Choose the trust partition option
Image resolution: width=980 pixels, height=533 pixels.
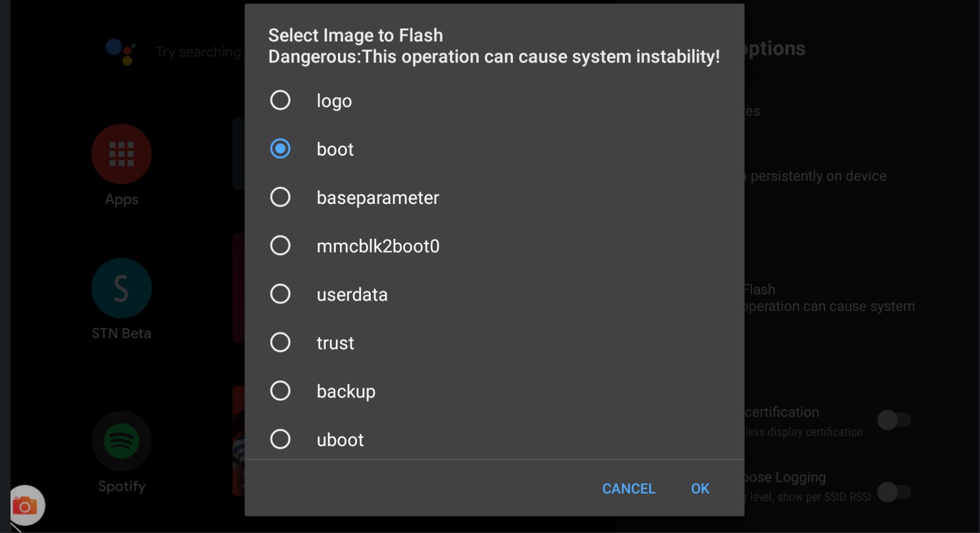[x=281, y=342]
